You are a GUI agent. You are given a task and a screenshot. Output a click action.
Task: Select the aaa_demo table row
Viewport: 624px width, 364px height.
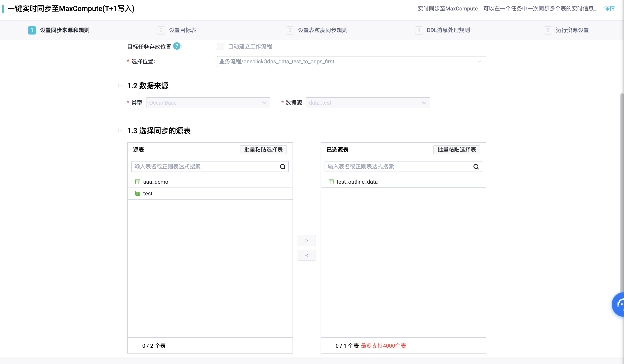pos(155,182)
